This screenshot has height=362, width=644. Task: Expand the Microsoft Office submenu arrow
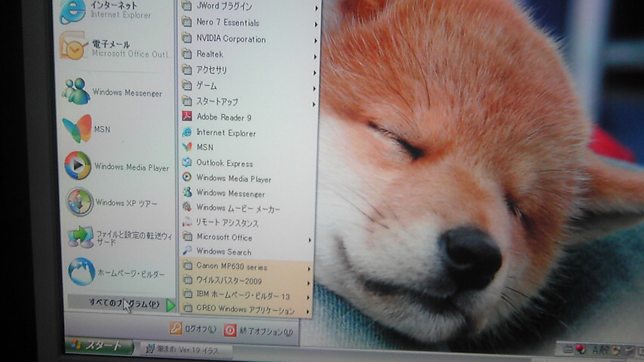point(310,240)
